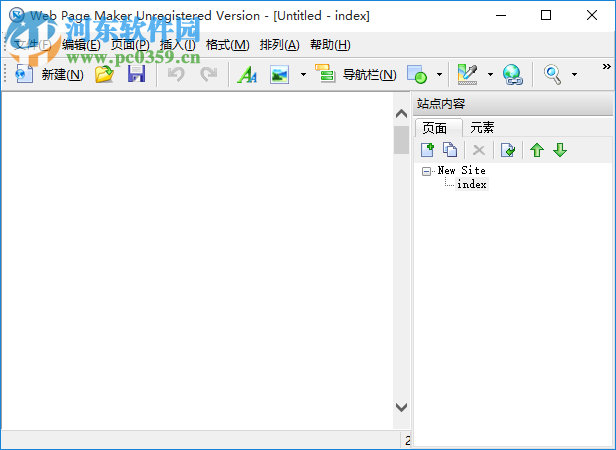The image size is (616, 450).
Task: Open the 排列(A) menu
Action: coord(280,45)
